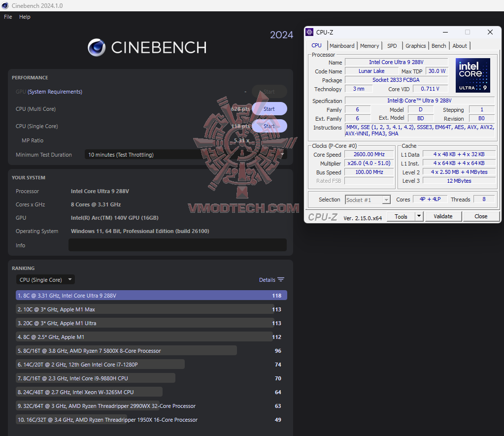Open the SPD tab in CPU-Z
This screenshot has width=504, height=436.
coord(392,46)
